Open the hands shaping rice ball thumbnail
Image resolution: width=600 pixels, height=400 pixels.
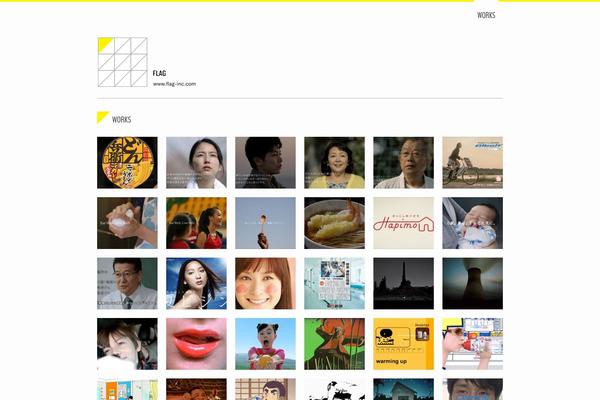[x=127, y=223]
